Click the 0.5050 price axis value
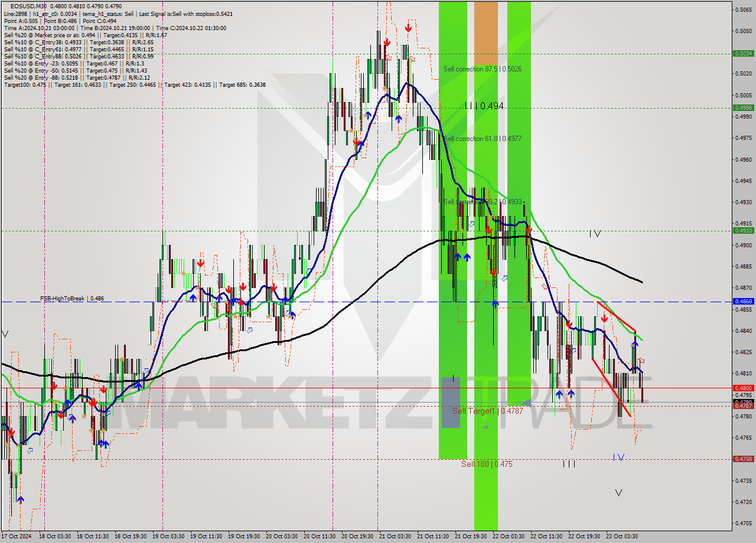This screenshot has height=543, width=756. [x=744, y=31]
